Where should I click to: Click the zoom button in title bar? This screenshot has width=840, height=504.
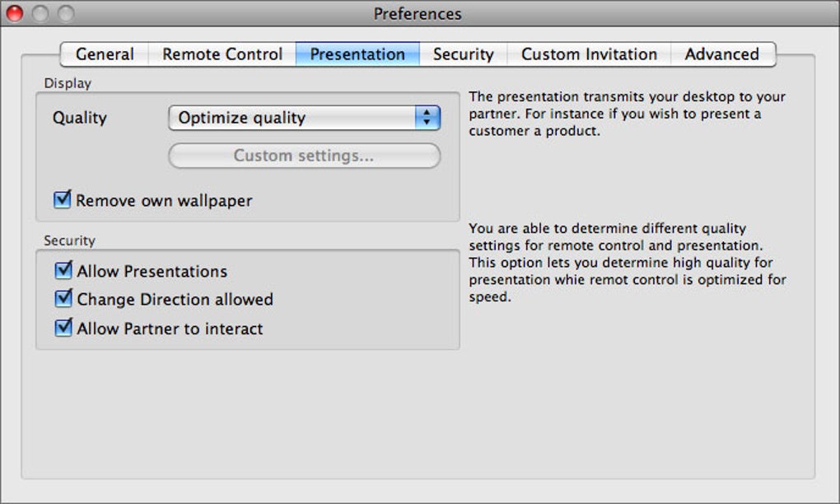[x=65, y=13]
